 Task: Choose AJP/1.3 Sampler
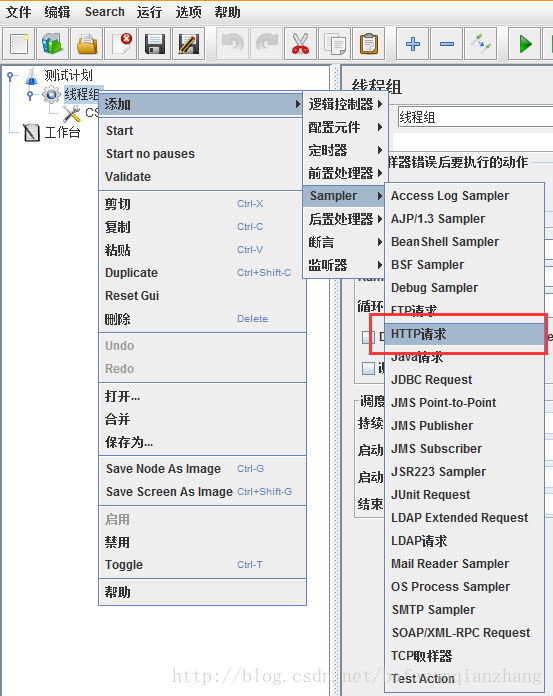[x=465, y=219]
